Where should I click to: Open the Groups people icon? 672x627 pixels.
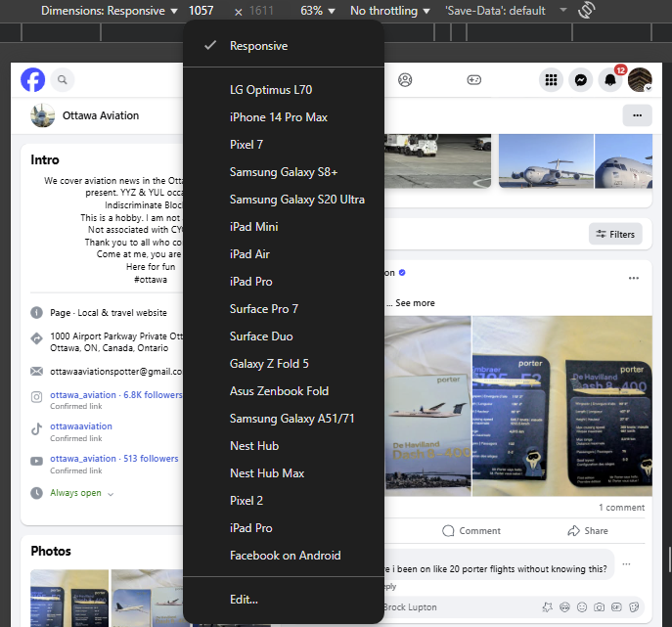click(x=405, y=79)
